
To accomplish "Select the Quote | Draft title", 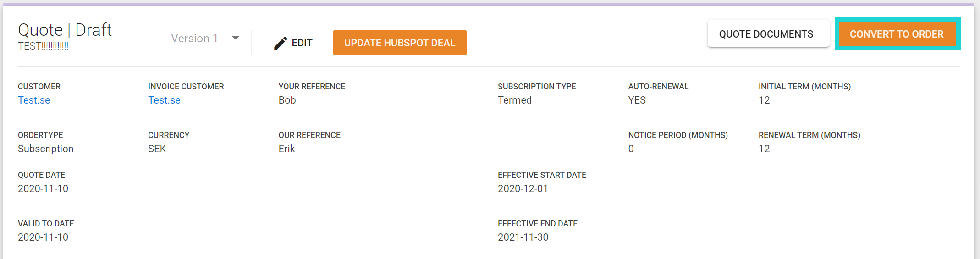I will coord(65,30).
